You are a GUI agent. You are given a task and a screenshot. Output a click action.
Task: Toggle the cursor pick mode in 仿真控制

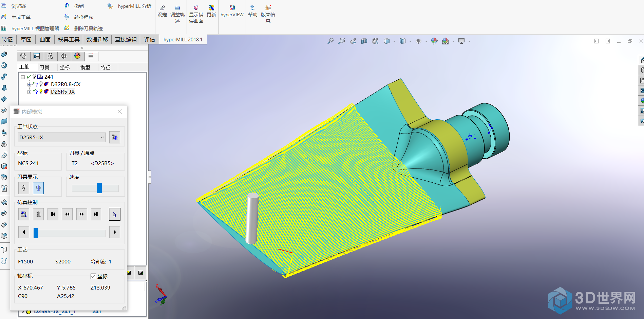point(115,214)
